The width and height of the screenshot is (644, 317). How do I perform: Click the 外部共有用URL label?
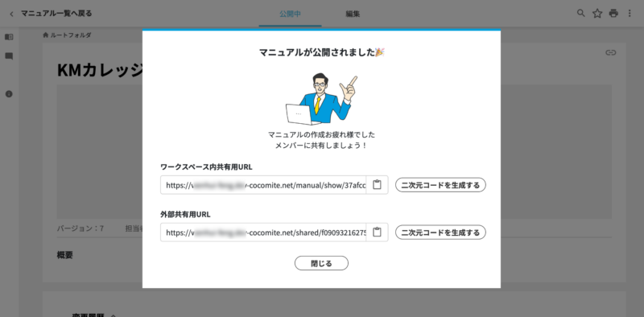click(185, 214)
